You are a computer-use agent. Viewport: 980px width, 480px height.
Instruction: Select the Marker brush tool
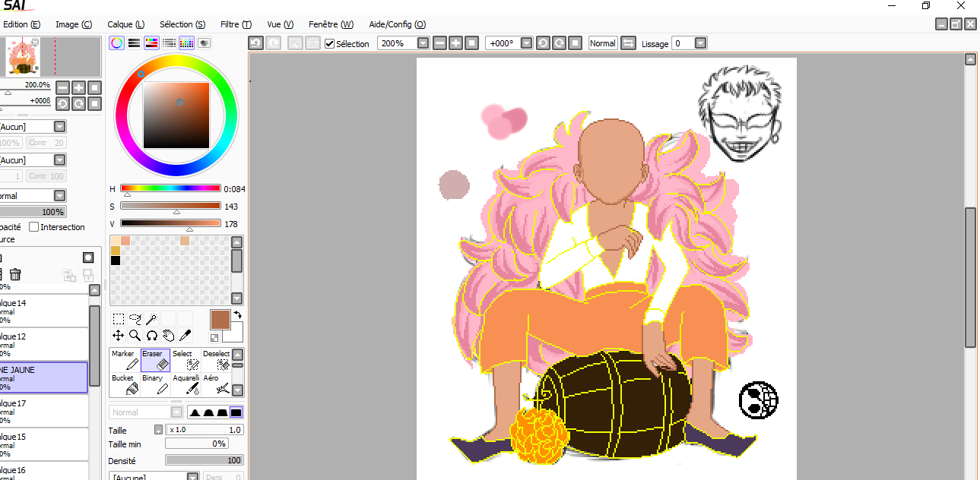124,361
